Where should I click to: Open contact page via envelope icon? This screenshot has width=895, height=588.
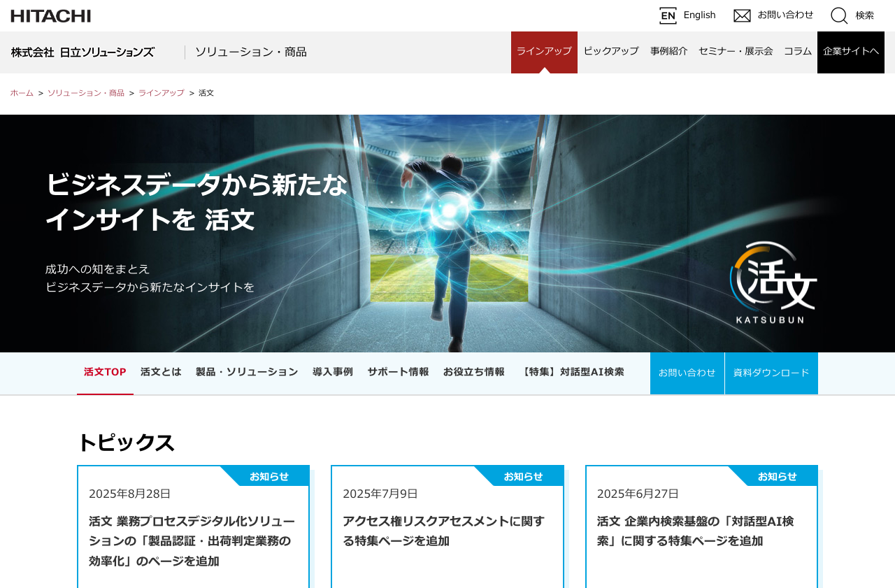(741, 14)
